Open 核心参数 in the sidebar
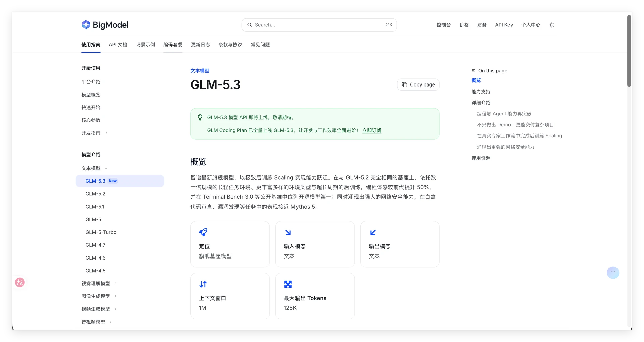The image size is (644, 342). click(x=91, y=120)
